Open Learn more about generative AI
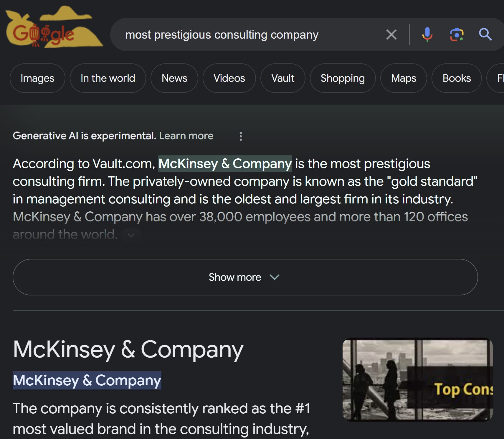504x439 pixels. (x=186, y=136)
